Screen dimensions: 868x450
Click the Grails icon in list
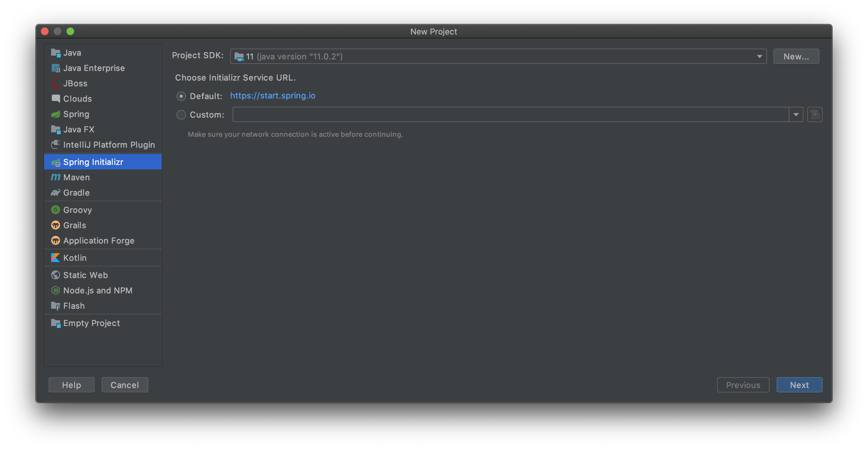55,225
